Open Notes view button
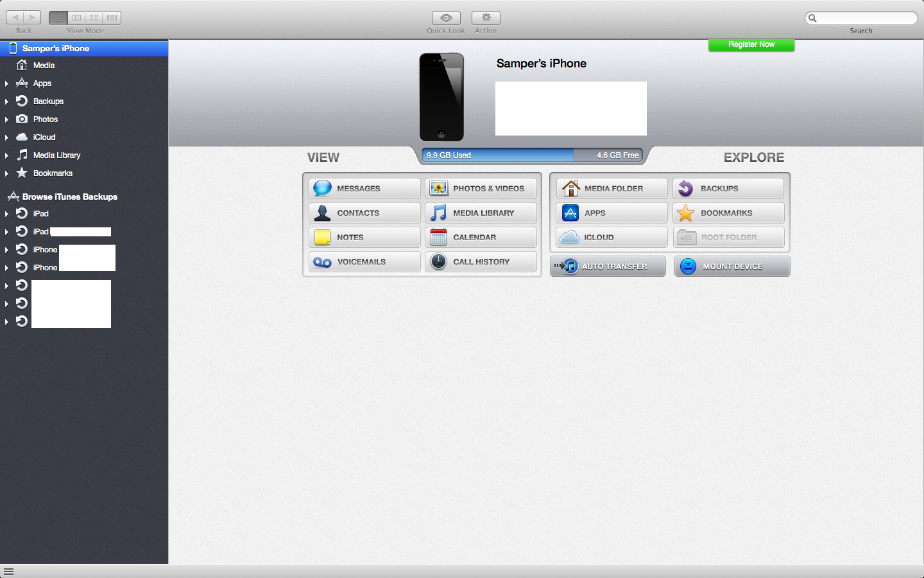924x578 pixels. (x=364, y=237)
